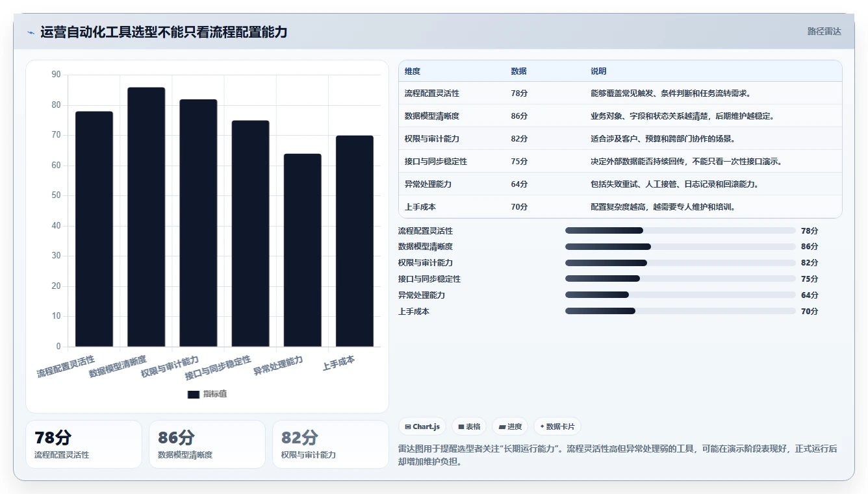Click the 上手成本 x-axis label
The width and height of the screenshot is (868, 494).
[338, 363]
